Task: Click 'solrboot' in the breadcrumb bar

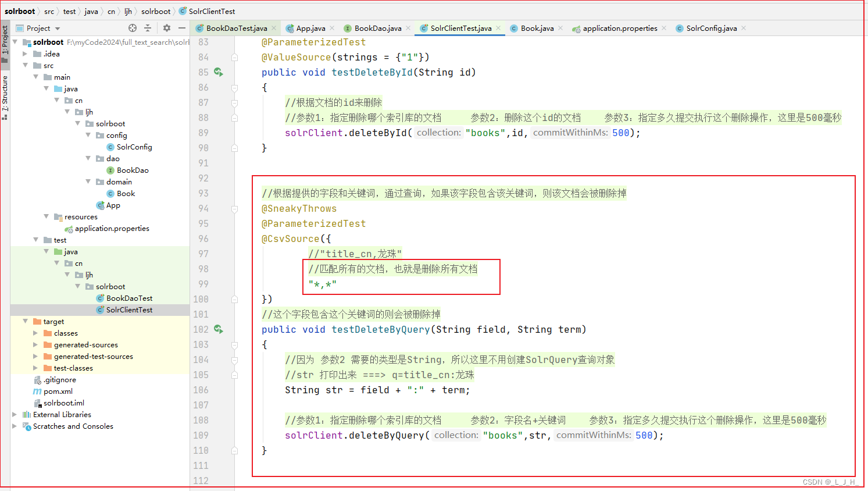Action: click(20, 10)
